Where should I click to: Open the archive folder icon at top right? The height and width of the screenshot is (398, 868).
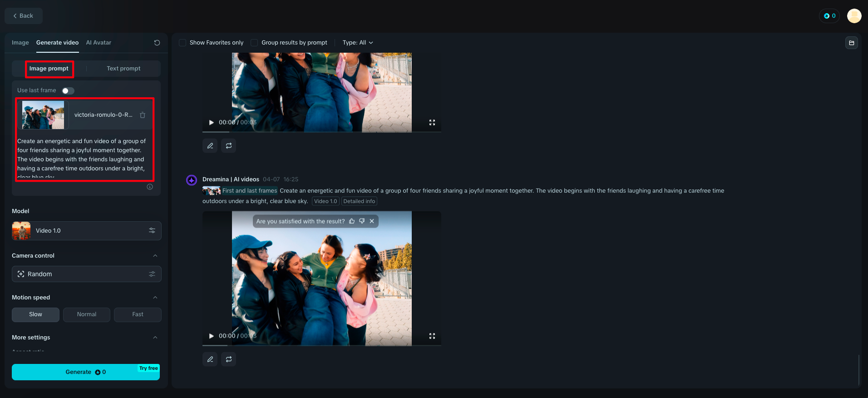coord(852,43)
